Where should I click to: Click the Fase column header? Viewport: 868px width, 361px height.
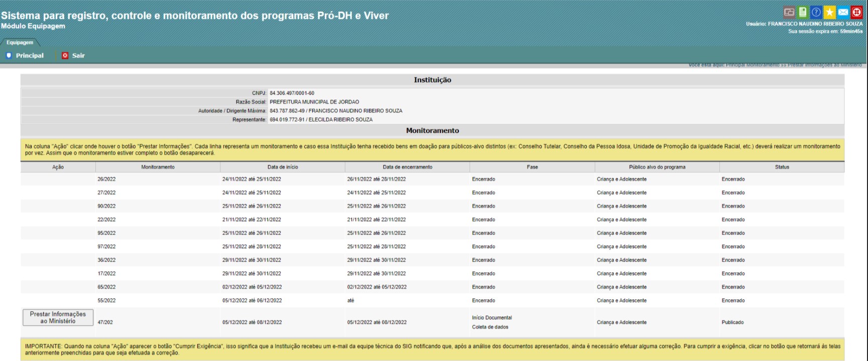[x=532, y=167]
